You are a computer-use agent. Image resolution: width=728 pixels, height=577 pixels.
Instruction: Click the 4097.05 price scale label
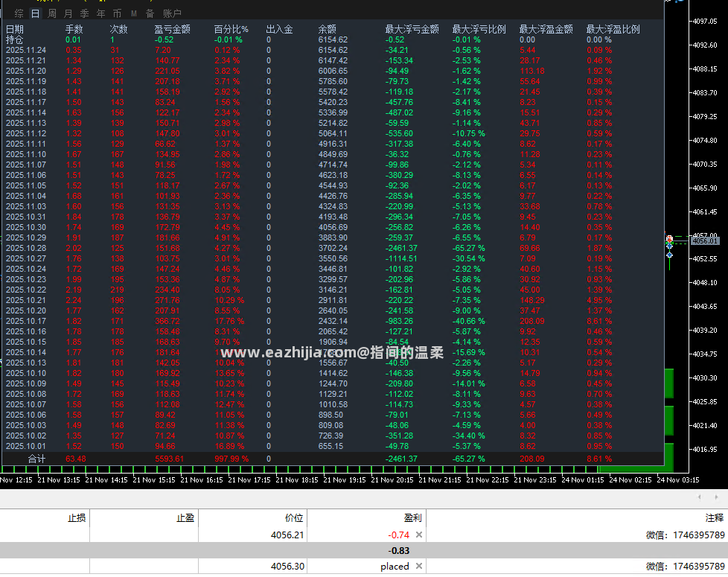[x=705, y=22]
